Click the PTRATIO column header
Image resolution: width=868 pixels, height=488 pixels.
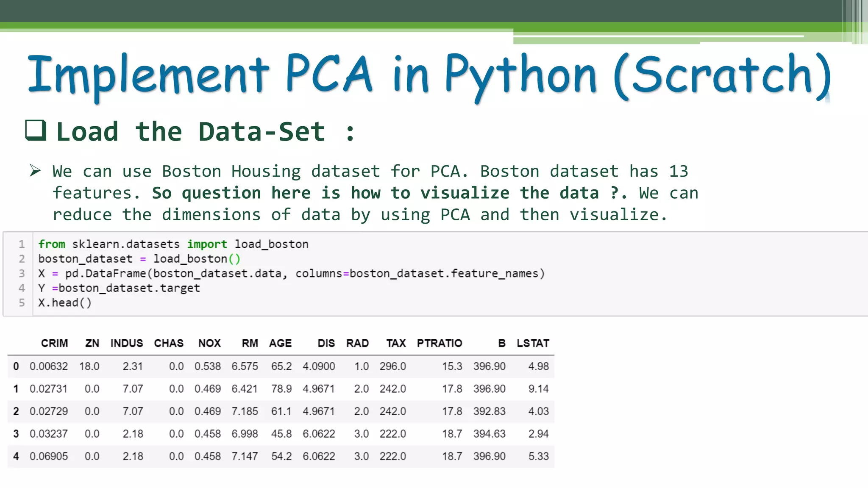pos(439,343)
